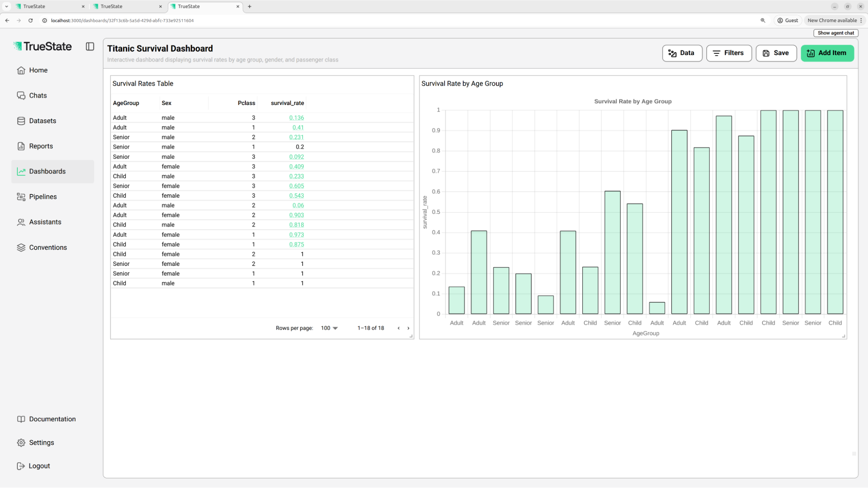The width and height of the screenshot is (868, 488).
Task: Click the Save dashboard button
Action: [776, 53]
